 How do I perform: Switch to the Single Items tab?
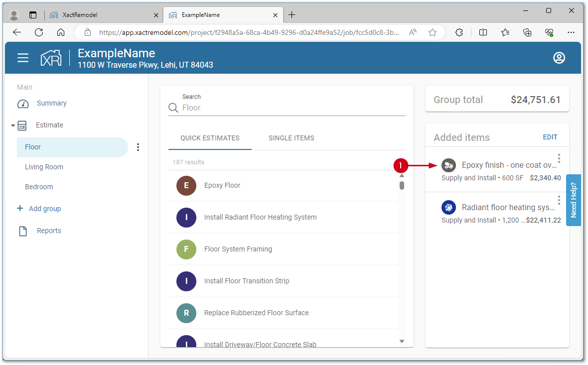click(x=291, y=138)
